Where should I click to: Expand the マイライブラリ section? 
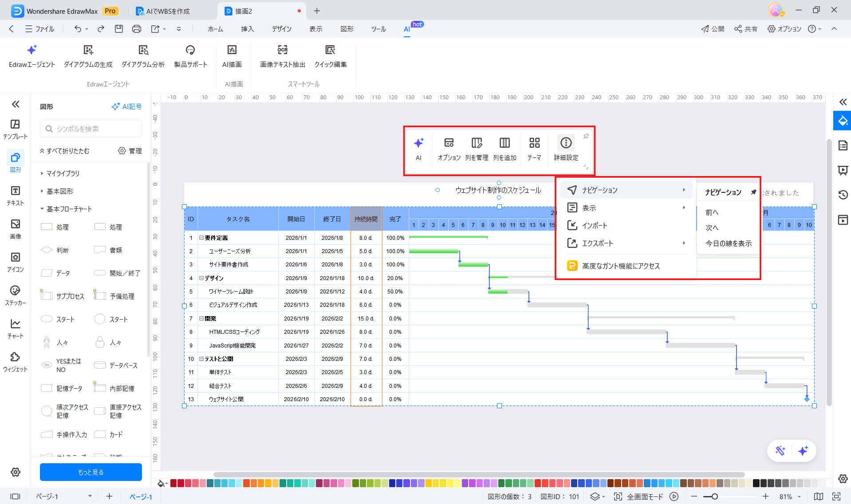(63, 173)
